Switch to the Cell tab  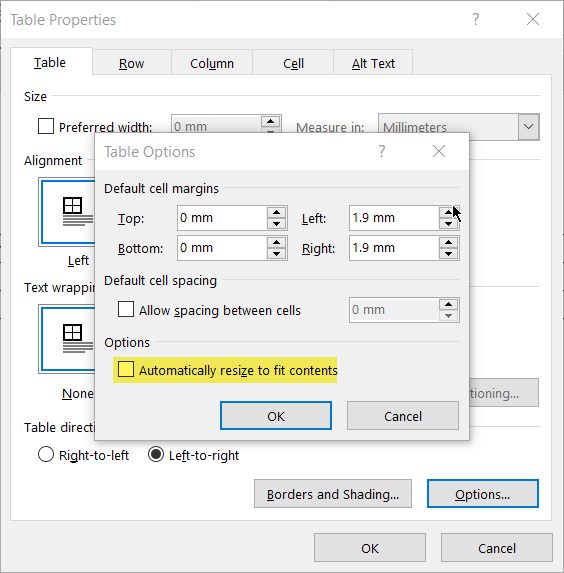293,63
